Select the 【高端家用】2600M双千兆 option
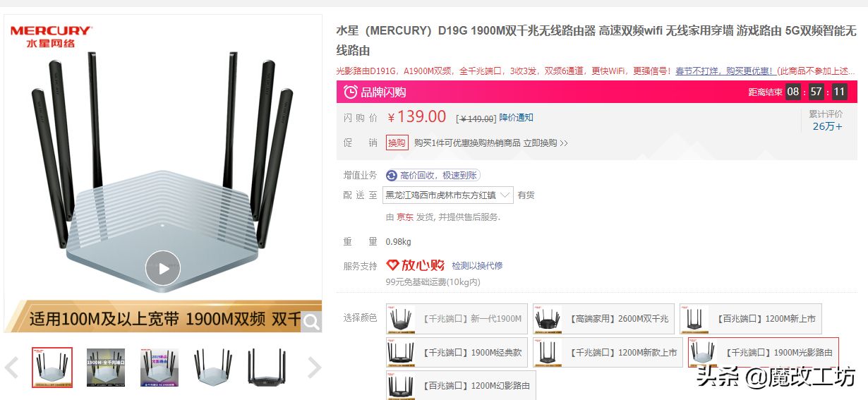868x400 pixels. coord(602,319)
